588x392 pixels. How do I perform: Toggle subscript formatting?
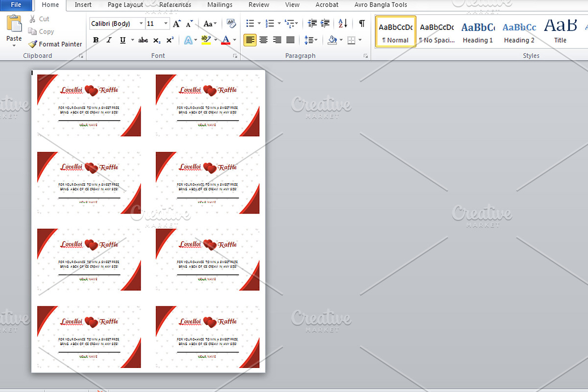pyautogui.click(x=157, y=40)
